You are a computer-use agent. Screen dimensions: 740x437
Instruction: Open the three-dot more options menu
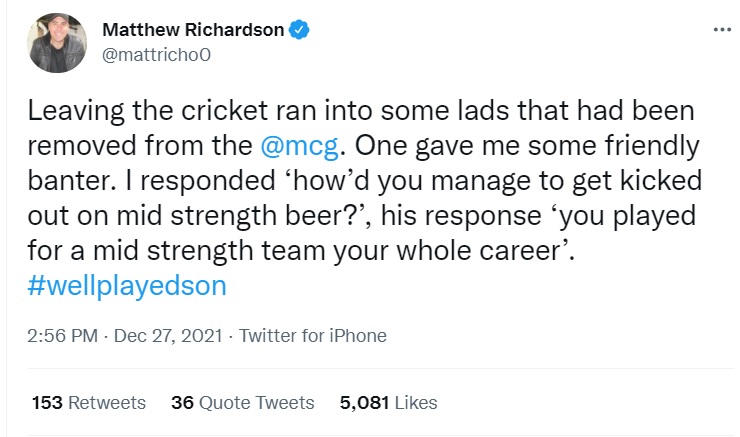tap(722, 28)
